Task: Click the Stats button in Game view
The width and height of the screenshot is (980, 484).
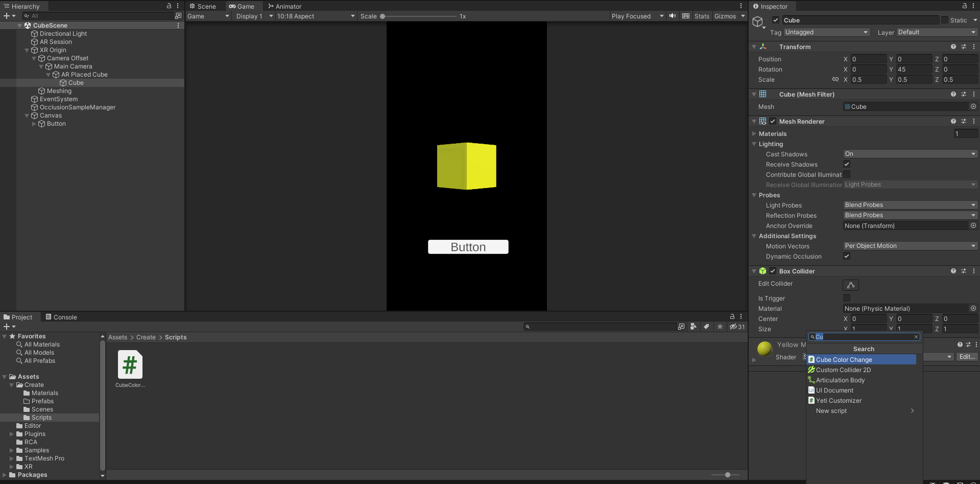Action: pyautogui.click(x=702, y=16)
